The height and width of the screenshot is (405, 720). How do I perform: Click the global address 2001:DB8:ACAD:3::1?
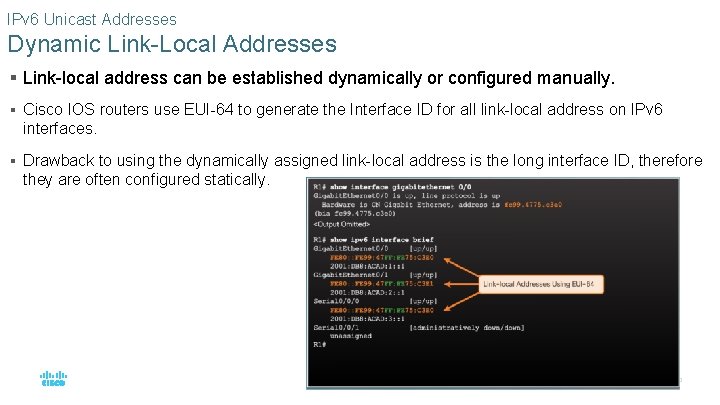(x=367, y=319)
